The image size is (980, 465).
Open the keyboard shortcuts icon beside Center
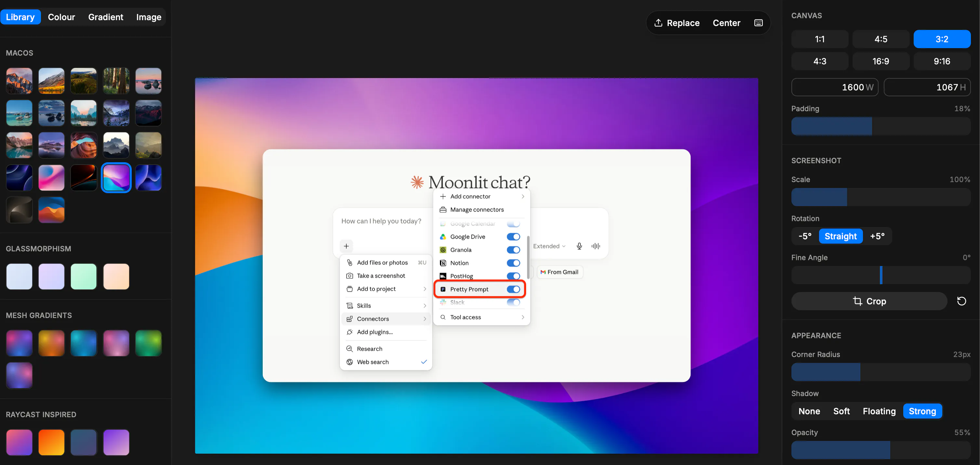coord(758,23)
